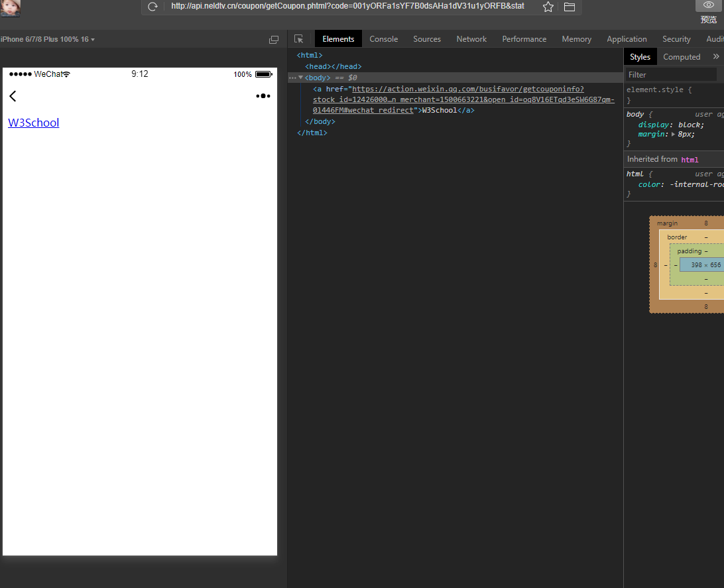Image resolution: width=724 pixels, height=588 pixels.
Task: Open the folder icon in the address bar
Action: [x=570, y=7]
